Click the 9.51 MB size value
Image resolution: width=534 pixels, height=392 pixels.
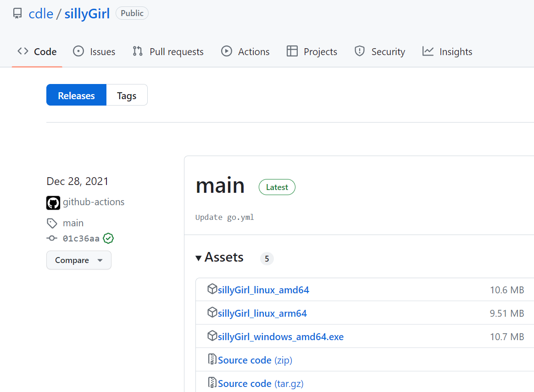507,314
